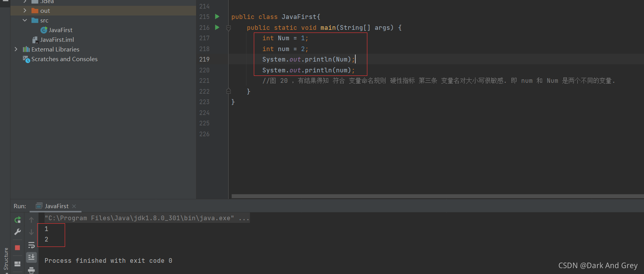Click output line '2' in console
Image resolution: width=644 pixels, height=274 pixels.
pos(46,239)
